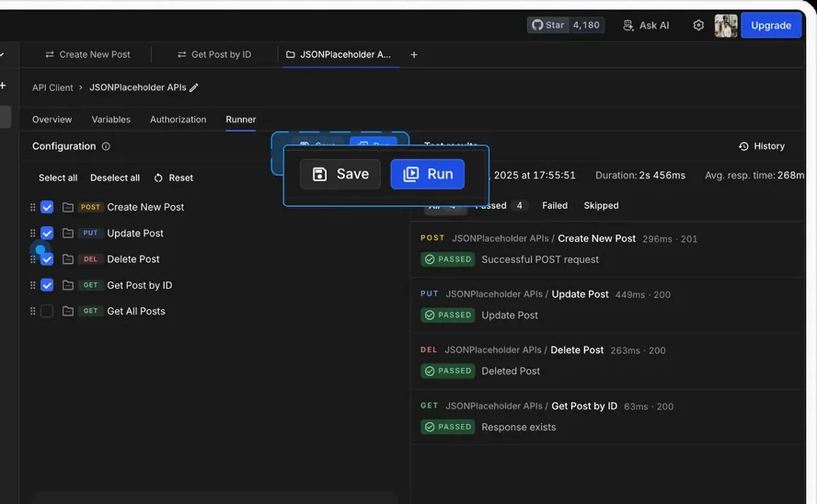This screenshot has height=504, width=817.
Task: Uncheck the Create New Post checkbox
Action: pos(47,207)
